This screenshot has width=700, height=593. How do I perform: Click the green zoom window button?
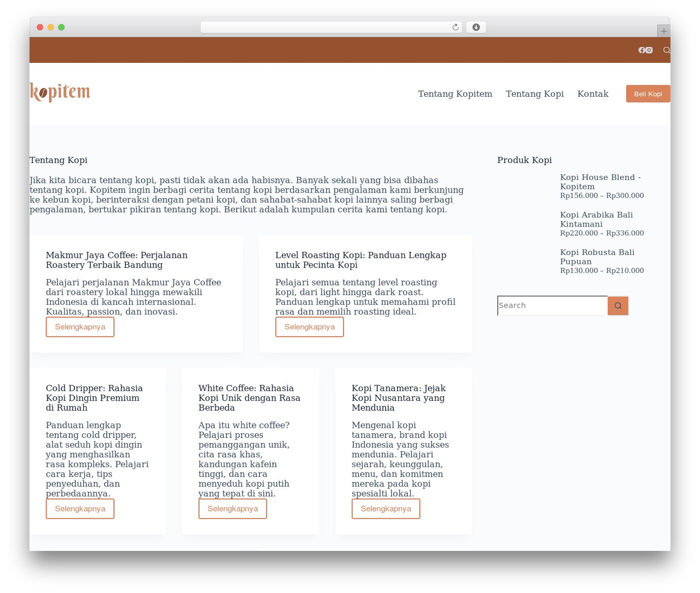point(61,27)
